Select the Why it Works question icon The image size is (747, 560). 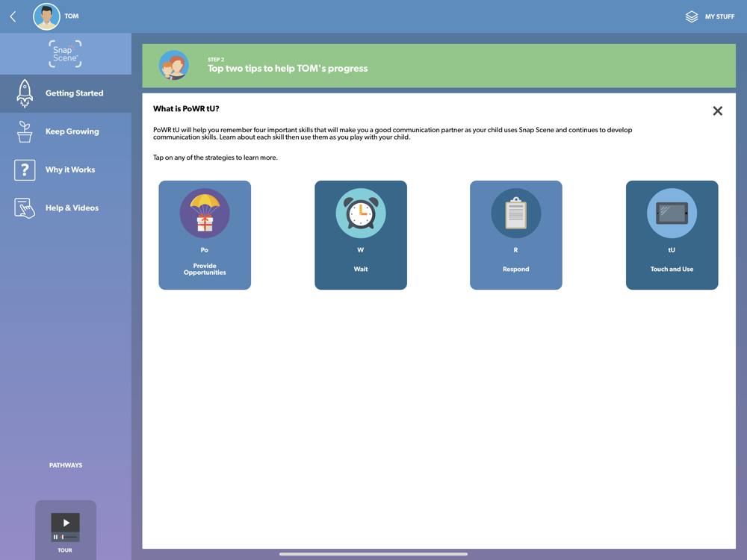pos(25,170)
